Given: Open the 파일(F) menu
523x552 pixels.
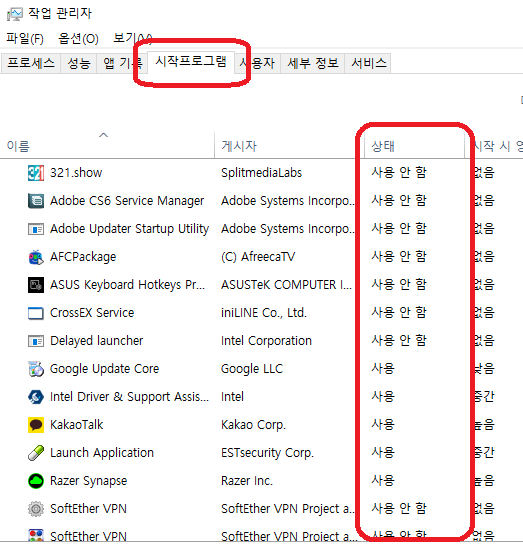Looking at the screenshot, I should pos(25,38).
